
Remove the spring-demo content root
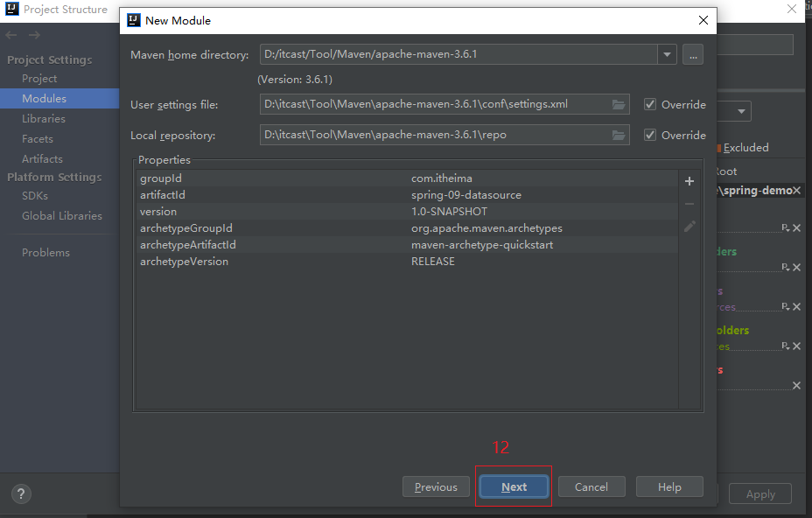click(797, 191)
